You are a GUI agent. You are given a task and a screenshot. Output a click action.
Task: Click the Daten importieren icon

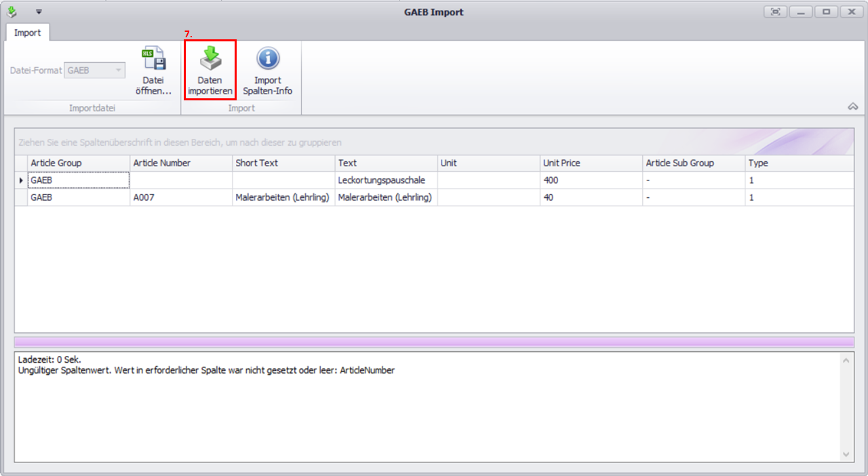[210, 61]
